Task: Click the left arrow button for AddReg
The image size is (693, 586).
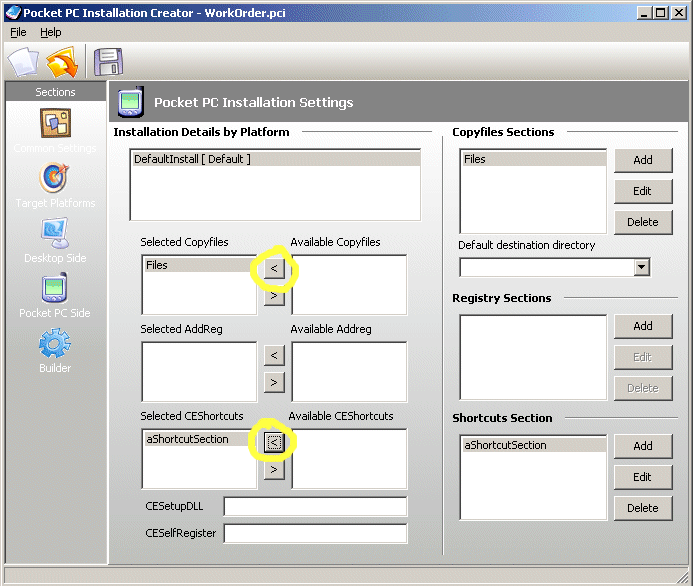Action: coord(274,355)
